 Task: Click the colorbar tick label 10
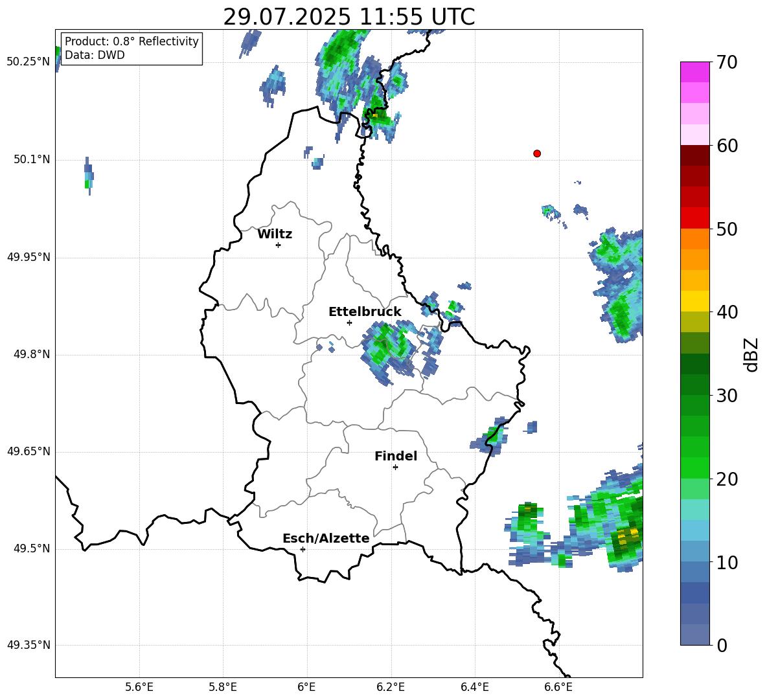(x=727, y=563)
